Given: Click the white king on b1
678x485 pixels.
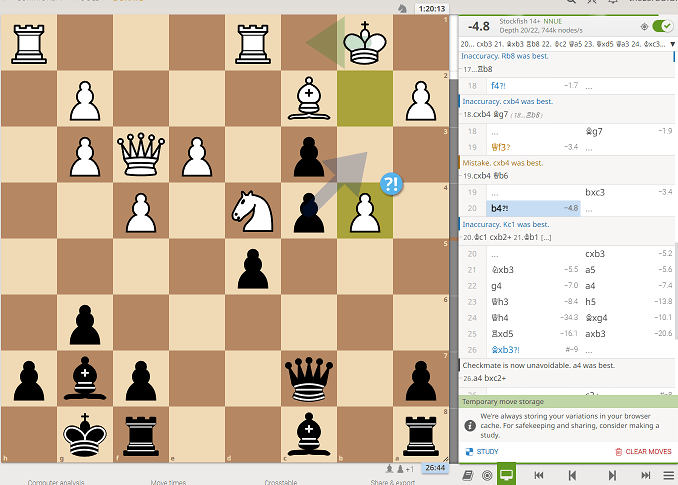Looking at the screenshot, I should pyautogui.click(x=365, y=42).
